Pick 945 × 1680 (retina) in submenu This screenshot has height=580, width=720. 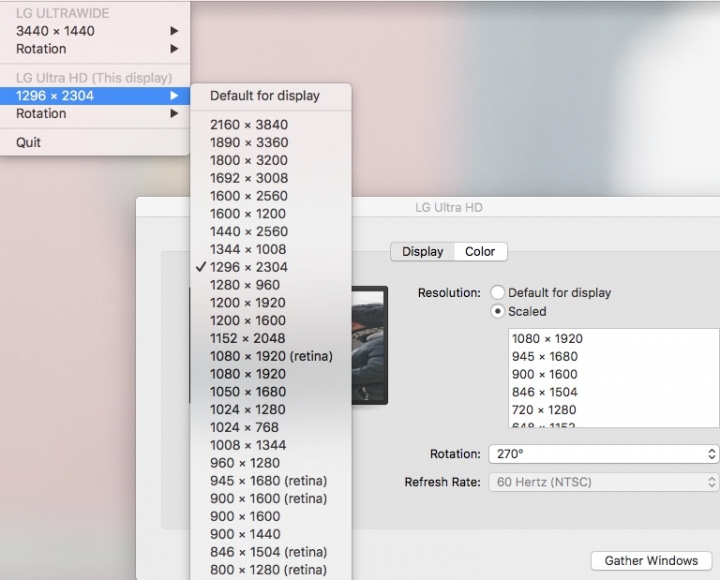pos(271,481)
